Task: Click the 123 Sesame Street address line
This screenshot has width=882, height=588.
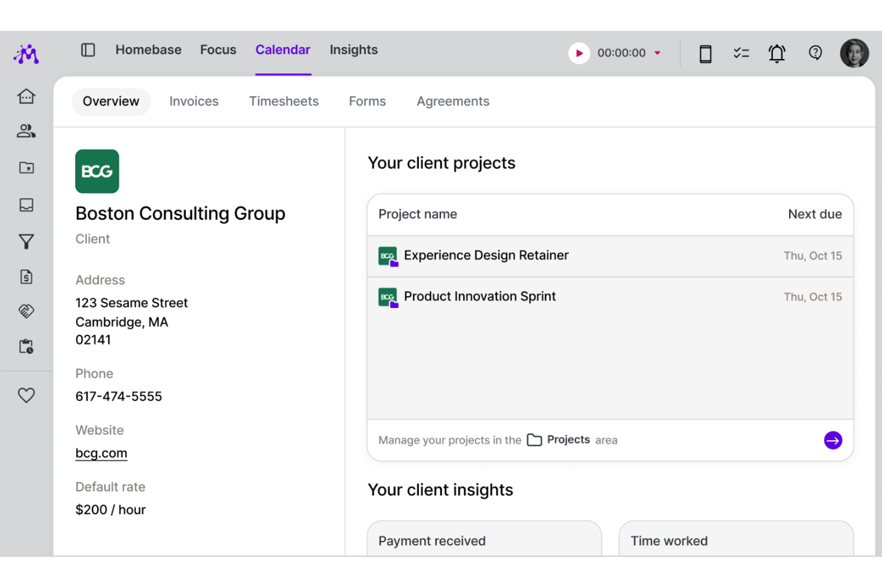Action: 131,303
